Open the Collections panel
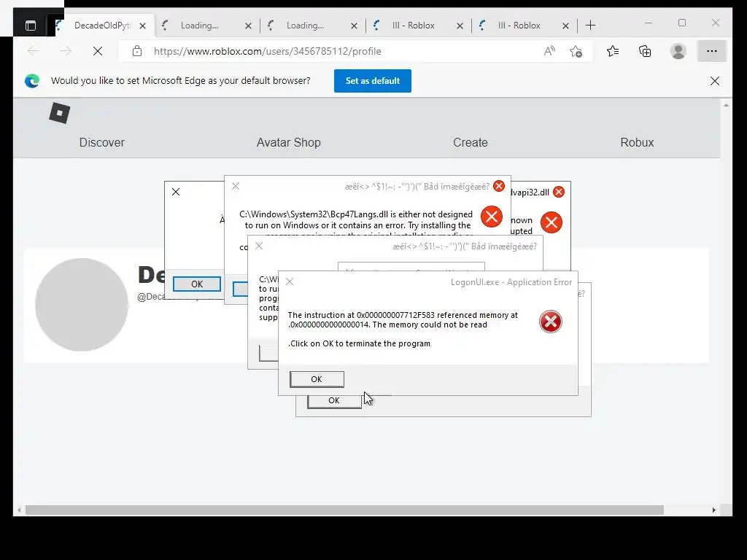Screen dimensions: 747x560 point(645,51)
